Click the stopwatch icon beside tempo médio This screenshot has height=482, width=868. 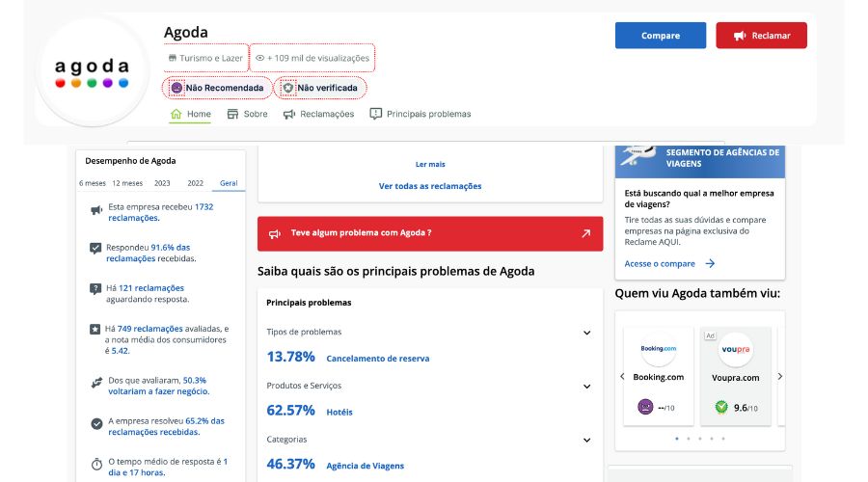click(x=96, y=464)
